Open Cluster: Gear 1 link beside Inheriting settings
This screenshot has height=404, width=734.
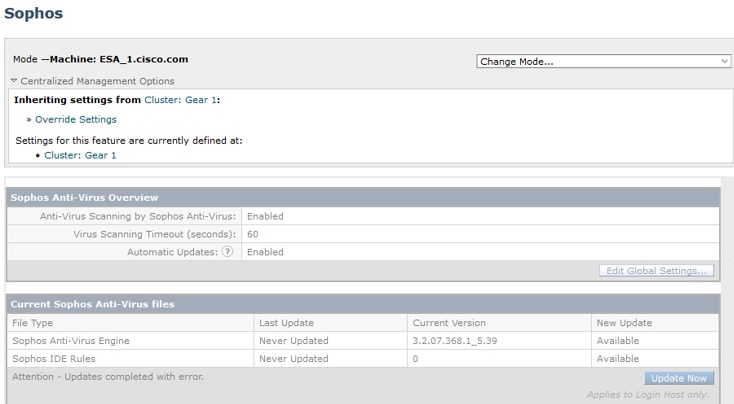[181, 100]
